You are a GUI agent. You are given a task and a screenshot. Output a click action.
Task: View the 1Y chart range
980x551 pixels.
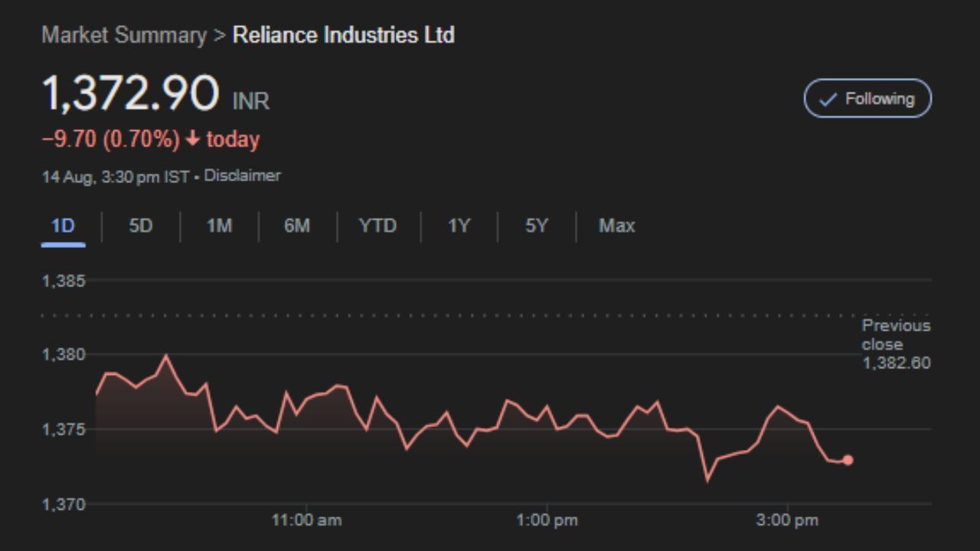tap(459, 226)
